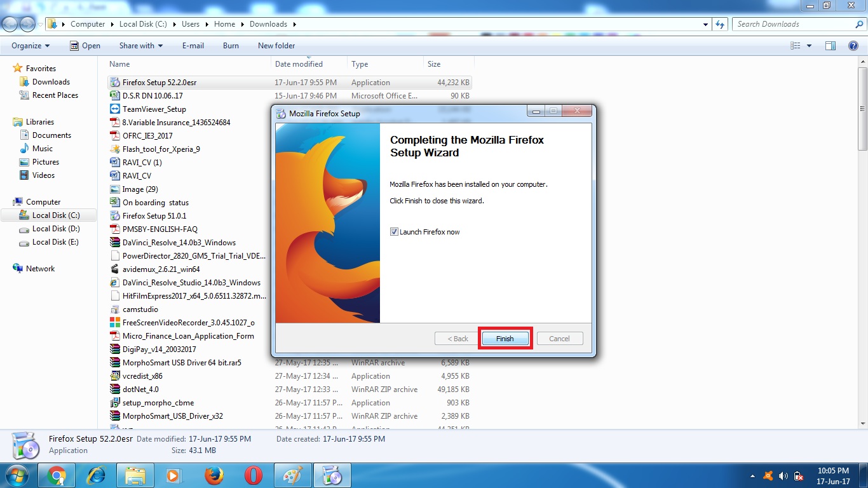Click the Explorer Forward navigation arrow
The image size is (868, 488).
[28, 24]
